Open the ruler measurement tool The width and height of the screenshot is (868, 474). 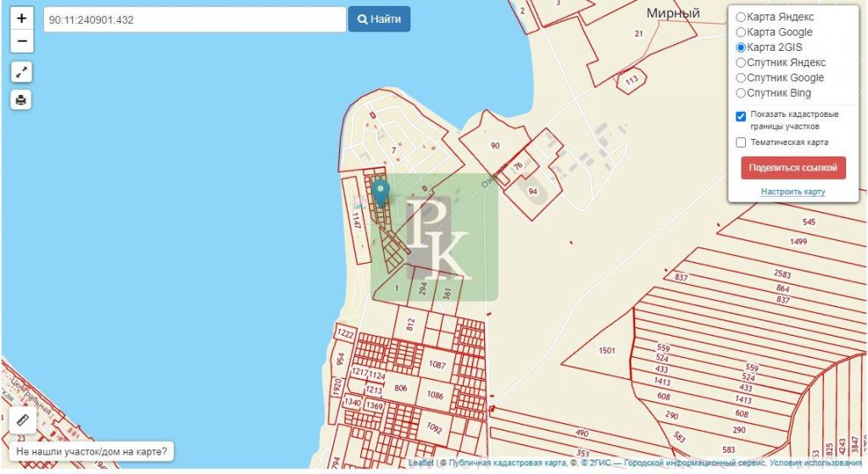tap(22, 420)
